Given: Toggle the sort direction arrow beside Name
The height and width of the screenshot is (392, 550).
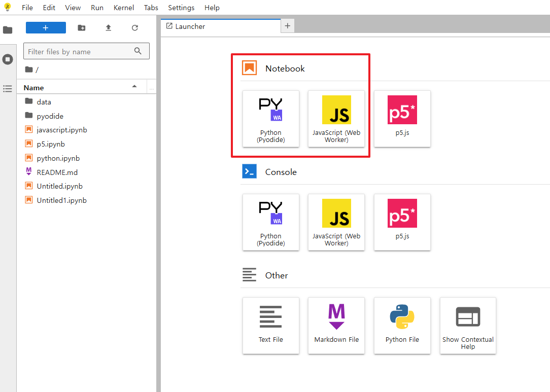Looking at the screenshot, I should (134, 87).
